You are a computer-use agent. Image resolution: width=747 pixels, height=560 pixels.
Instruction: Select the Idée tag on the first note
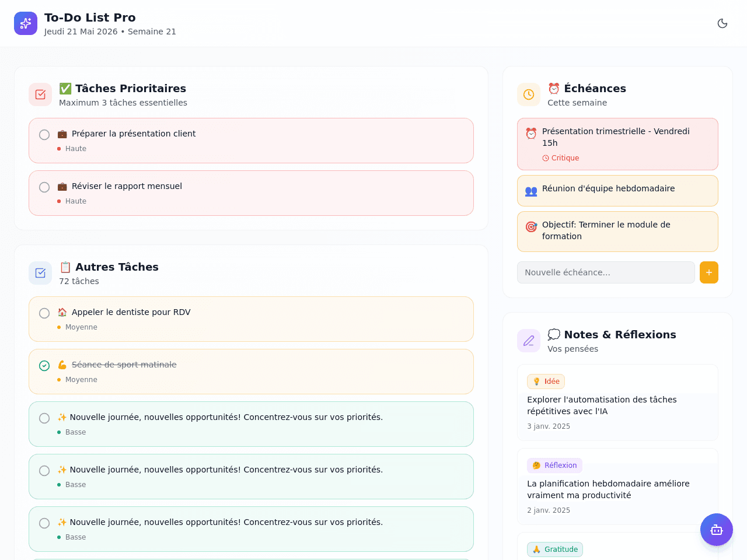[x=546, y=381]
